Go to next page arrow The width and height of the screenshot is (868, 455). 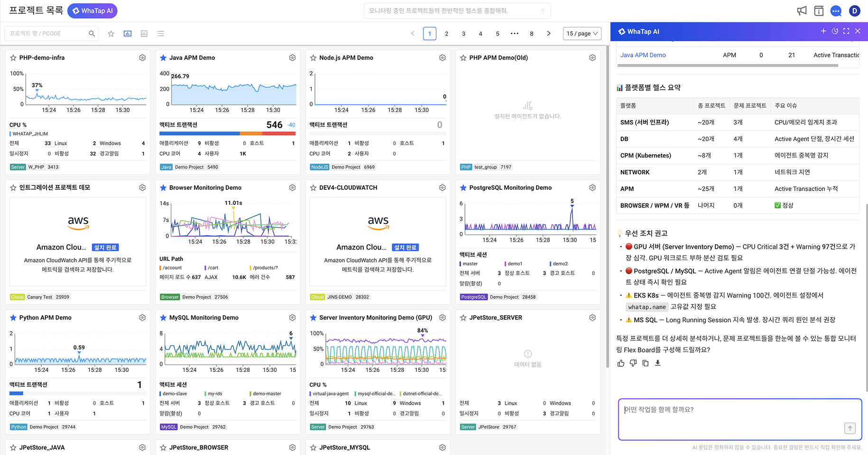549,34
